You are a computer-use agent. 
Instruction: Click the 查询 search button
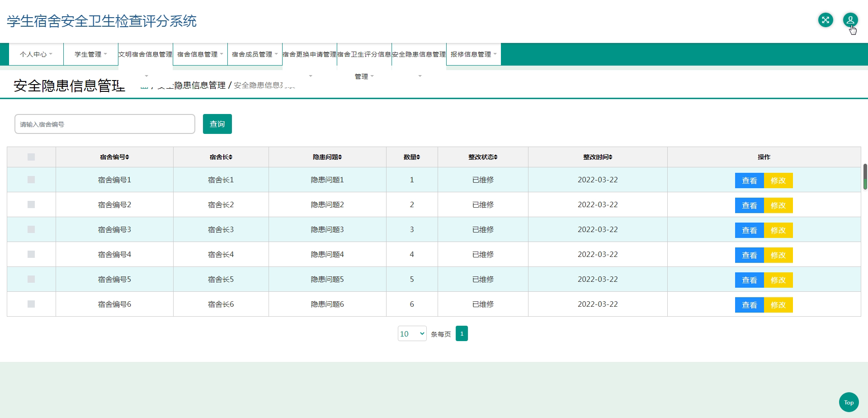pos(217,124)
